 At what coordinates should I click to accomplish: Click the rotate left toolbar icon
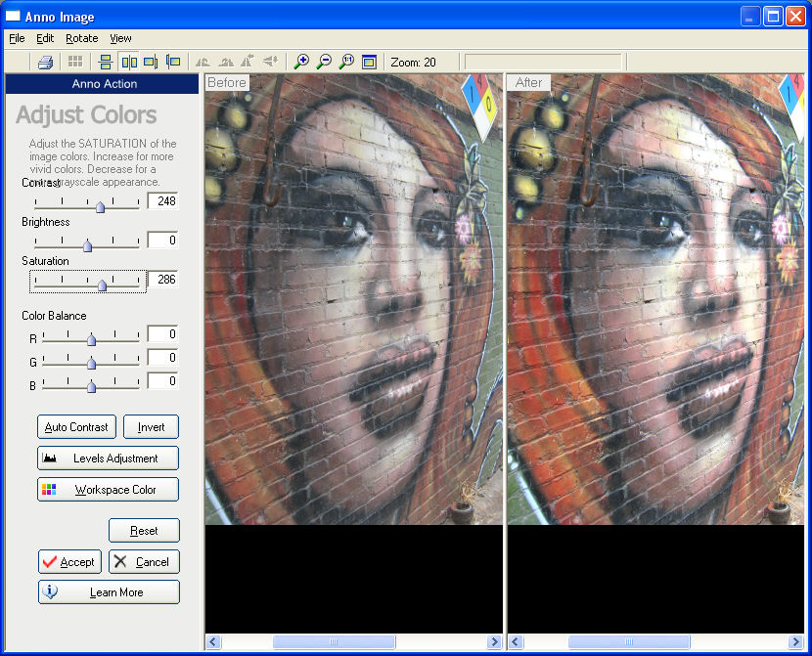pos(203,63)
